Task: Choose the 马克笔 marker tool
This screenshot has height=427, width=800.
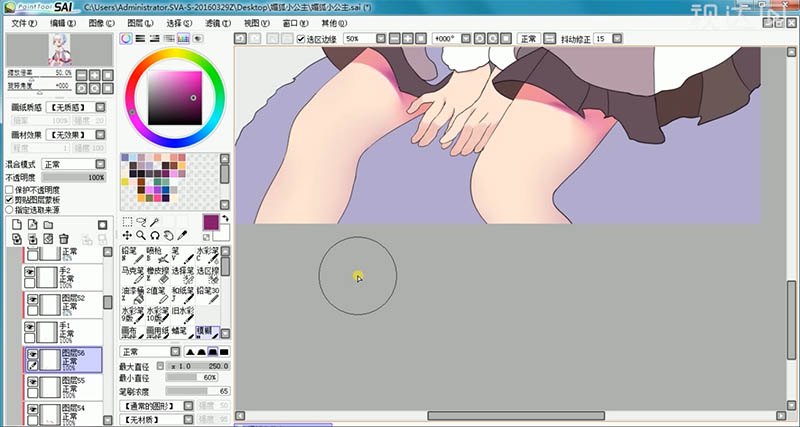Action: (x=132, y=275)
